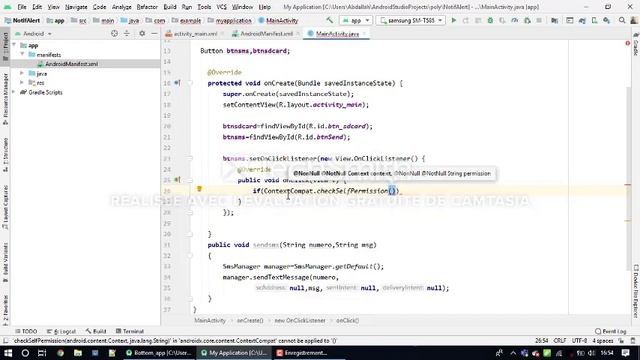Switch to Bottom_app taskbar window
The image size is (640, 360).
(159, 353)
